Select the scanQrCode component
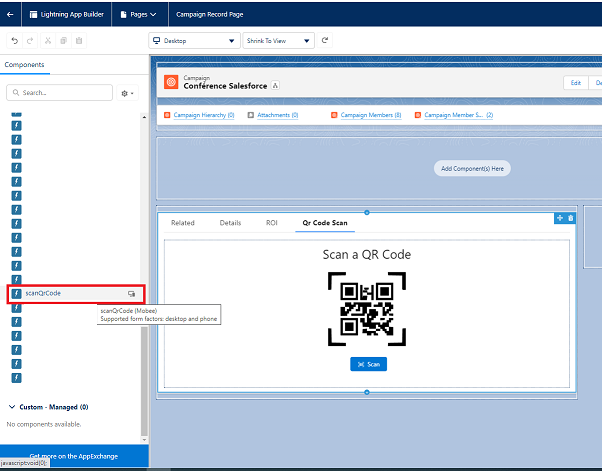602x471 pixels. (75, 294)
